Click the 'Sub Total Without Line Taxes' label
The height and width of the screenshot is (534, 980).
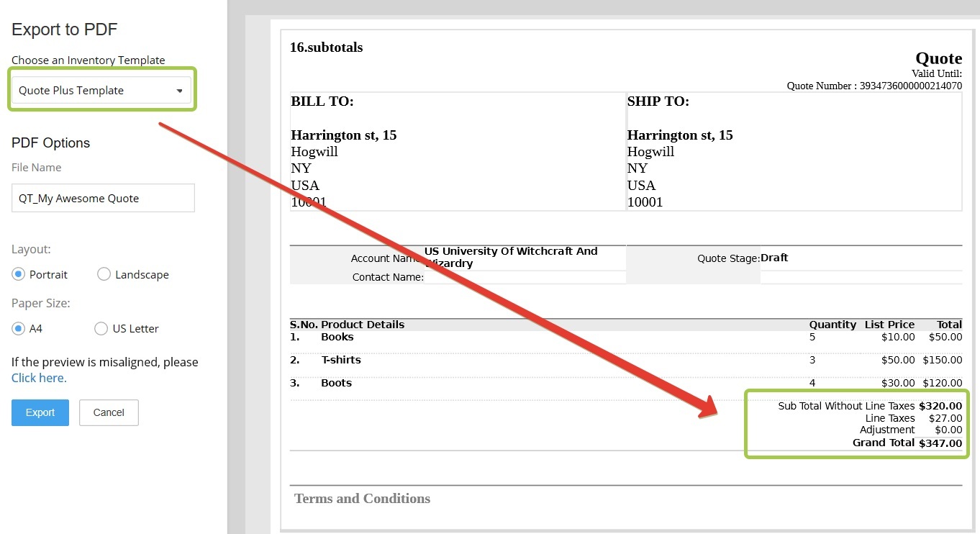846,406
